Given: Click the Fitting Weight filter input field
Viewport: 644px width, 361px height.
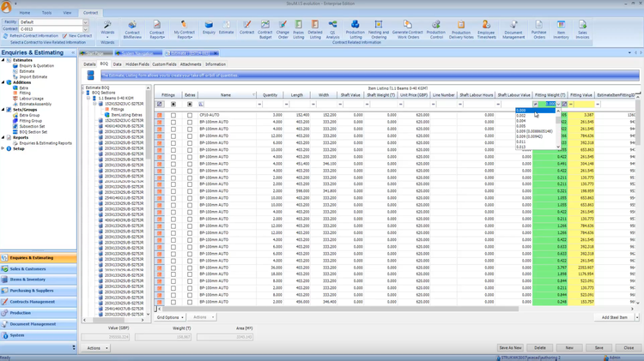Looking at the screenshot, I should pos(546,105).
